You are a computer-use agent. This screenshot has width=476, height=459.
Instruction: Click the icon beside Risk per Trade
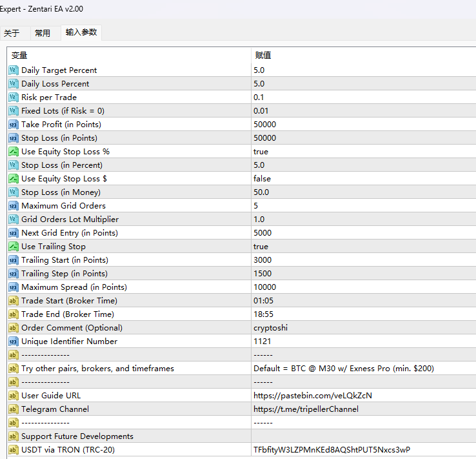[x=14, y=97]
